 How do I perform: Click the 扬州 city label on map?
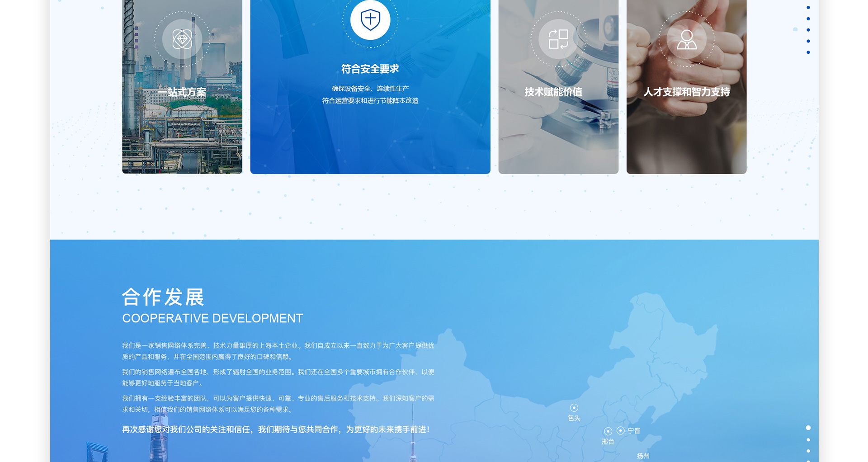(x=643, y=456)
